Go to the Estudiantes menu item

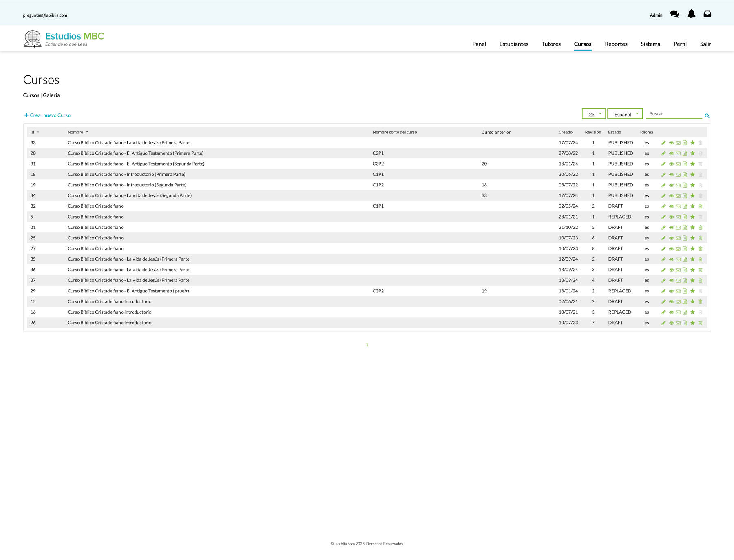point(514,44)
